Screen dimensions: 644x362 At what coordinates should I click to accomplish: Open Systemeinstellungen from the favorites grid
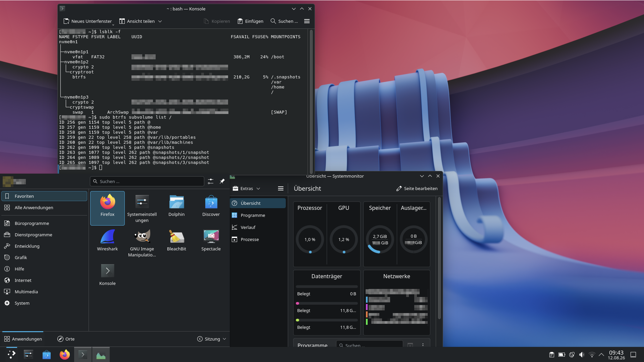click(x=142, y=208)
